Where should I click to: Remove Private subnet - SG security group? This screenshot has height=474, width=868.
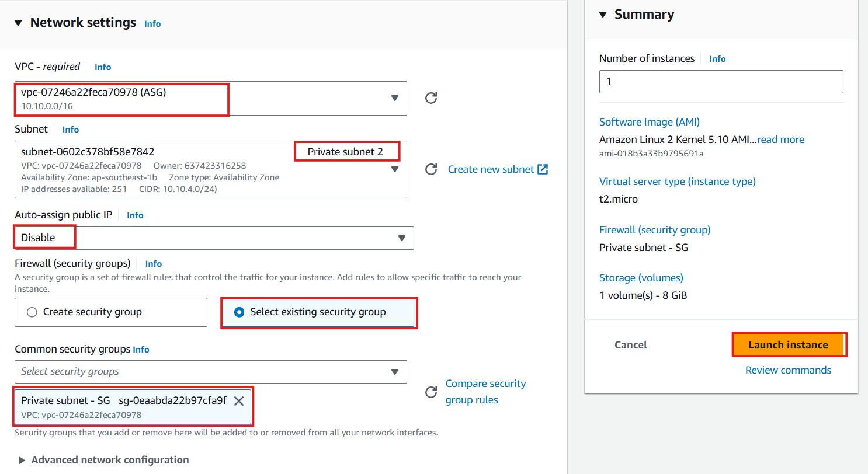pyautogui.click(x=238, y=400)
